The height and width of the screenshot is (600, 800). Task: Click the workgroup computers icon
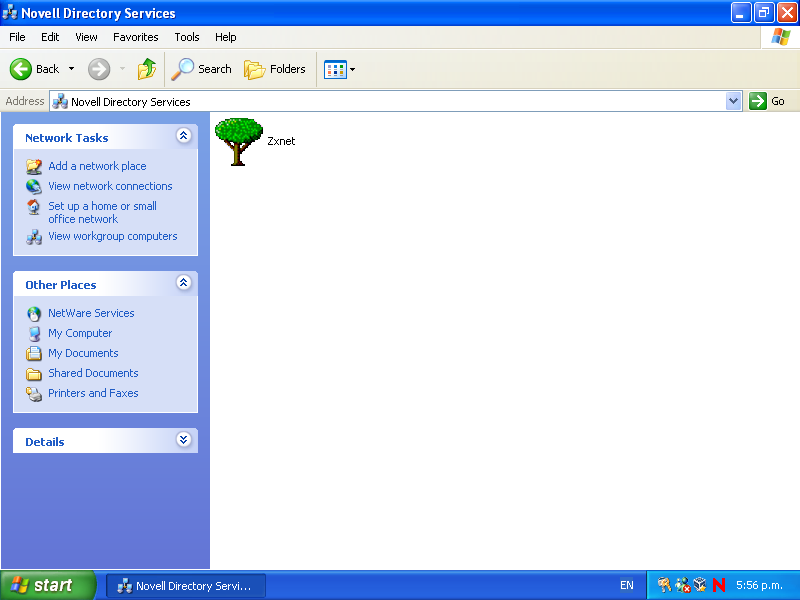(x=34, y=237)
